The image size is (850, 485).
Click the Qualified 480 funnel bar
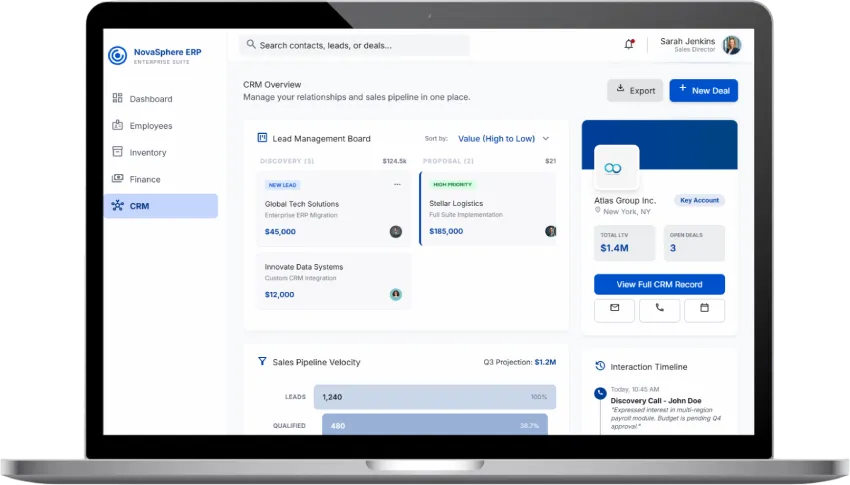click(435, 425)
